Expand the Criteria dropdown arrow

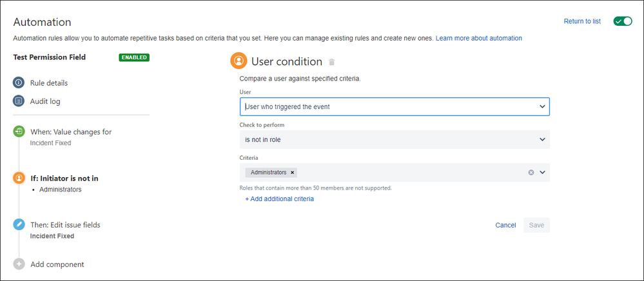[542, 173]
